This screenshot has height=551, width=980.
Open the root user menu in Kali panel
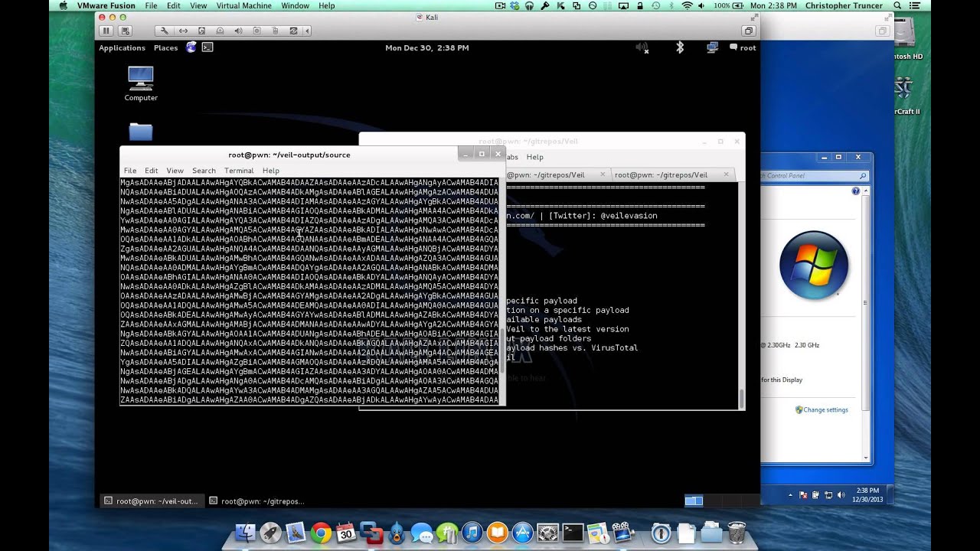point(743,47)
